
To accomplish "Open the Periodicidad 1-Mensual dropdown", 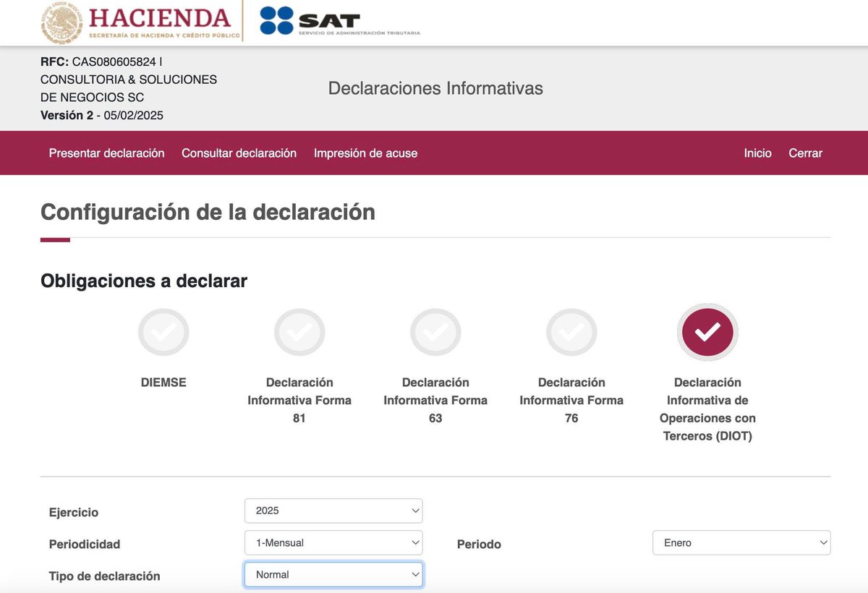I will [x=333, y=542].
